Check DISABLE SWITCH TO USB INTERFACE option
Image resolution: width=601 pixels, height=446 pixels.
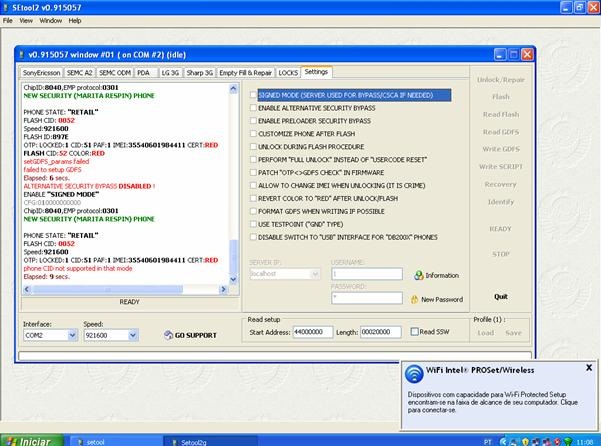click(253, 237)
